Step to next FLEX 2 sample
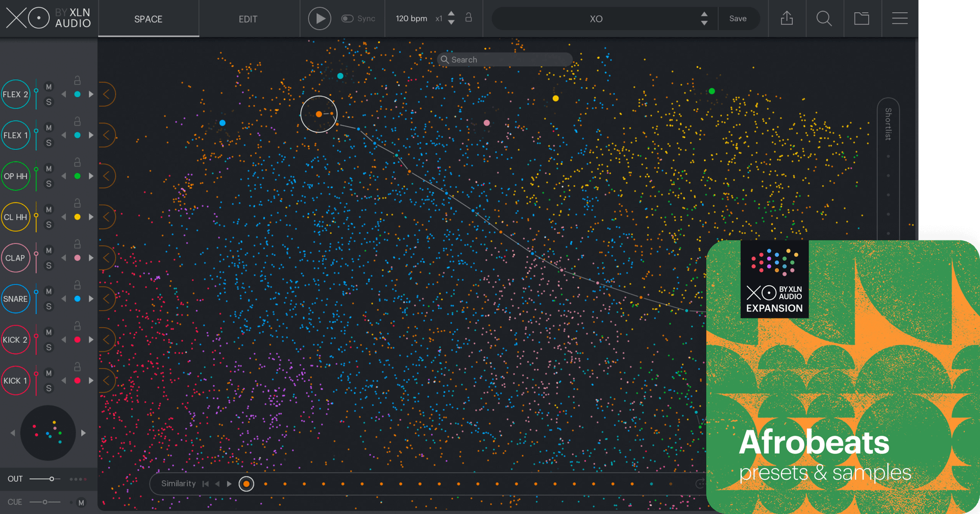Image resolution: width=980 pixels, height=514 pixels. [x=91, y=94]
